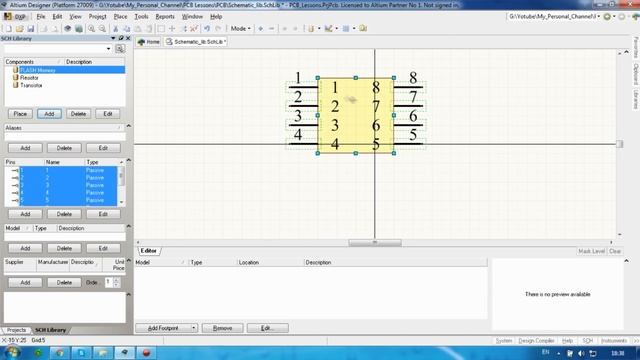The width and height of the screenshot is (640, 360).
Task: Collapse the Model section
Action: [x=129, y=226]
